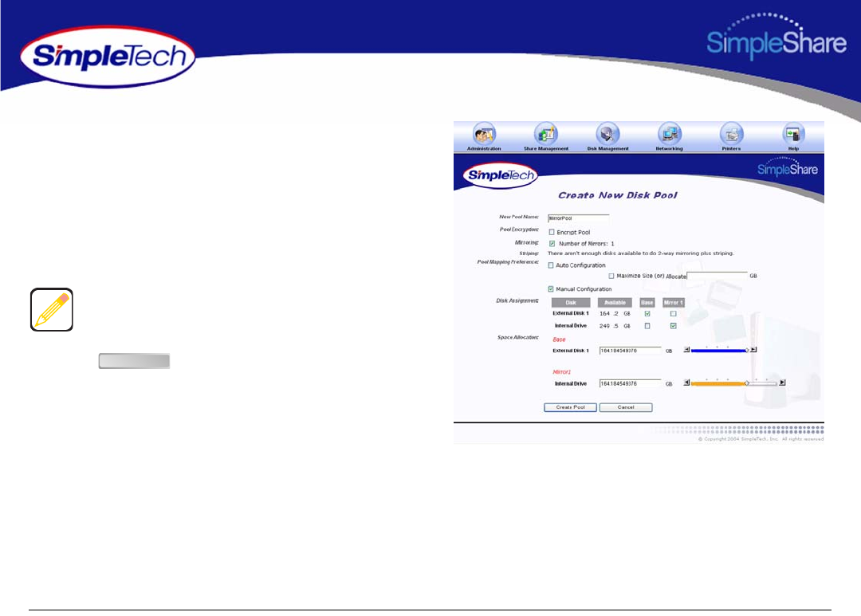Click the blank gray button below note icon
This screenshot has width=861, height=616.
(134, 361)
